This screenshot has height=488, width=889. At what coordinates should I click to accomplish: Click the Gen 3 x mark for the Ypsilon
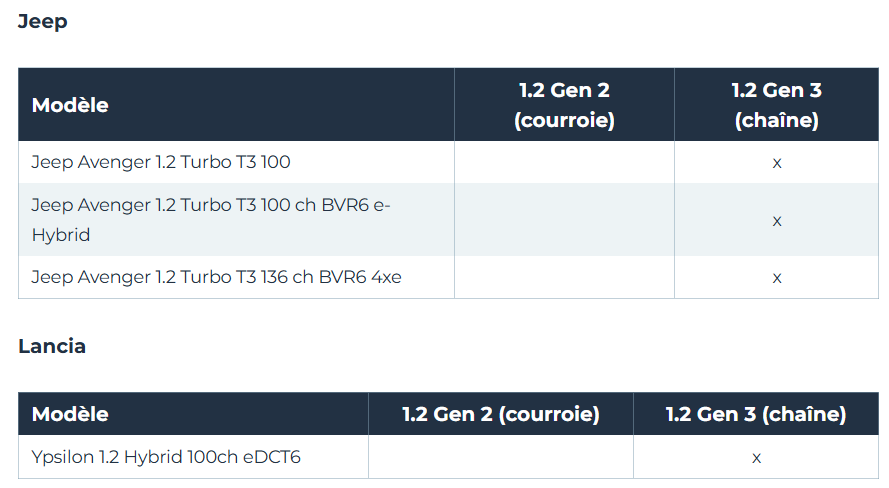pyautogui.click(x=756, y=457)
